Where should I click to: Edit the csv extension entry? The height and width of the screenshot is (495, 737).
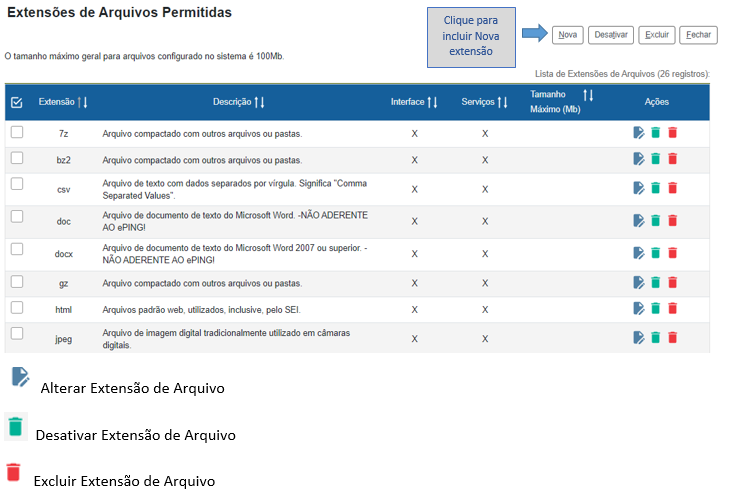coord(639,189)
